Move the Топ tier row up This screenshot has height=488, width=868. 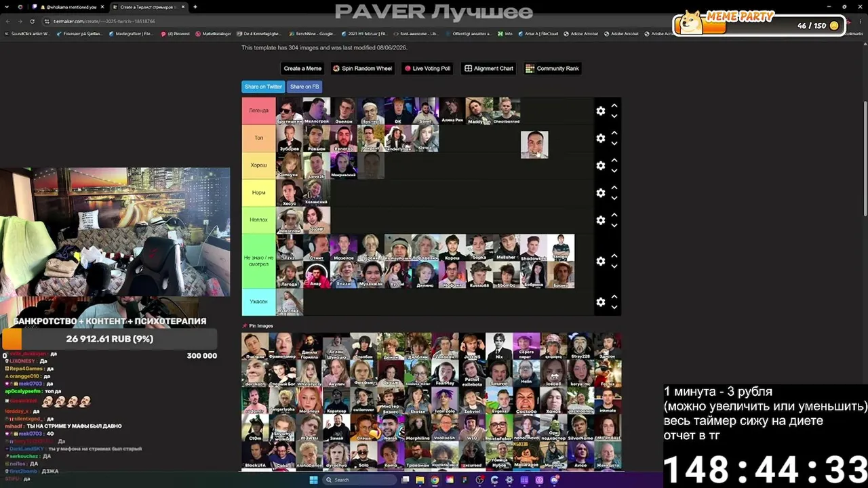point(614,134)
